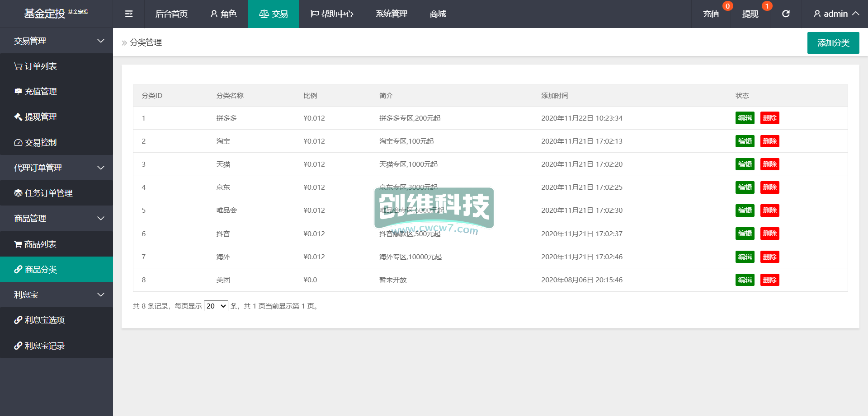
Task: Open the records-per-page dropdown
Action: tap(216, 306)
